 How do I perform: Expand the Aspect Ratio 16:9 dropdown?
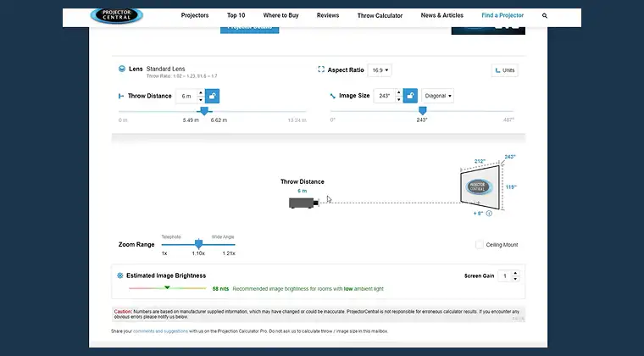tap(380, 70)
